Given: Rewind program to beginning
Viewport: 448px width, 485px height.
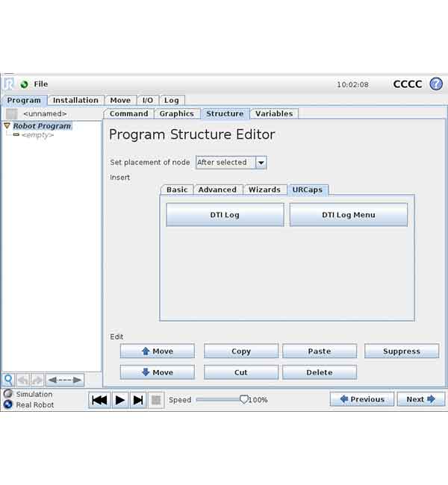Looking at the screenshot, I should pyautogui.click(x=99, y=400).
